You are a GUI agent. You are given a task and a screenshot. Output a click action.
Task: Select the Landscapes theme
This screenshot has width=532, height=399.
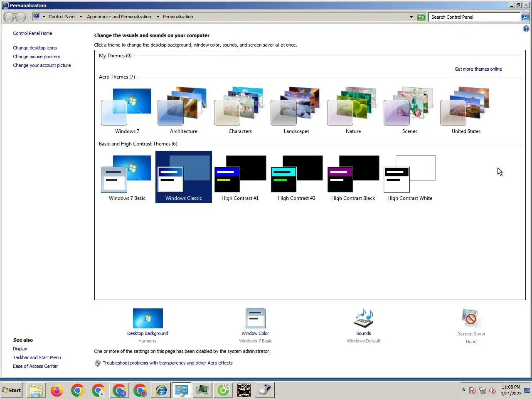[296, 111]
